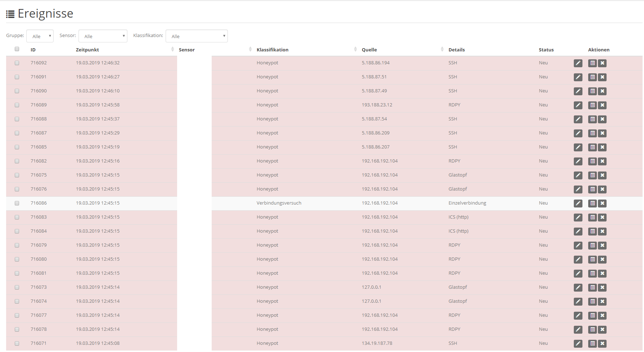Viewport: 644px width, 352px height.
Task: Tick the checkbox for event 716087
Action: 17,133
